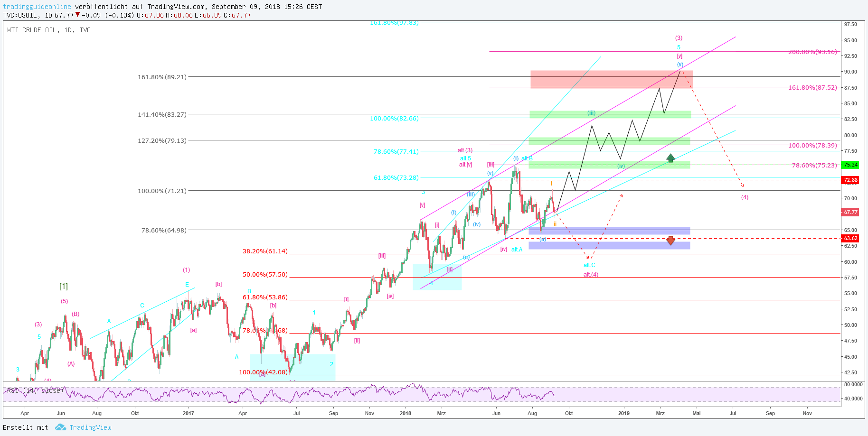The width and height of the screenshot is (868, 436).
Task: Click the 2019 label on time axis
Action: click(623, 413)
